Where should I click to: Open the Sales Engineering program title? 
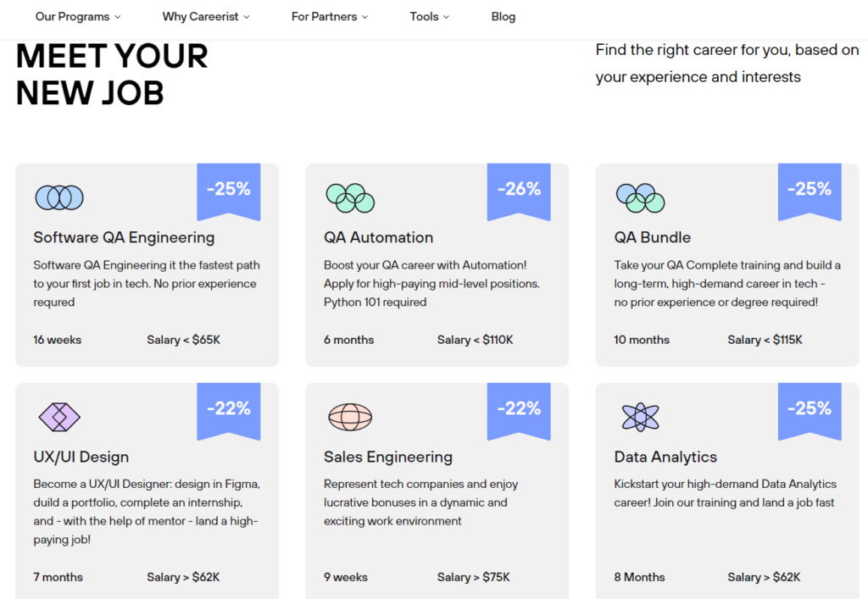[x=388, y=457]
